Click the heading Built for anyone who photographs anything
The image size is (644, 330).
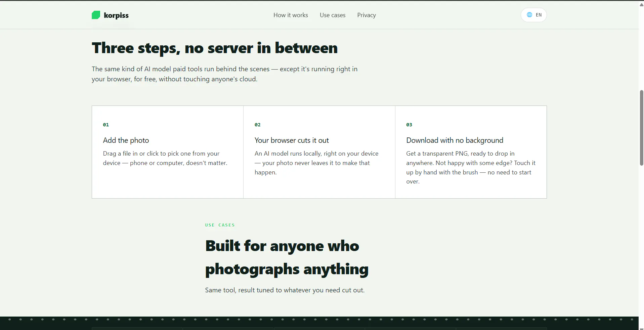[287, 257]
